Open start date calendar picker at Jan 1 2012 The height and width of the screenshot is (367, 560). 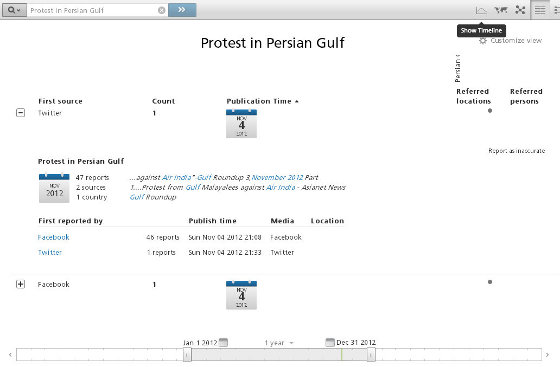coord(223,342)
